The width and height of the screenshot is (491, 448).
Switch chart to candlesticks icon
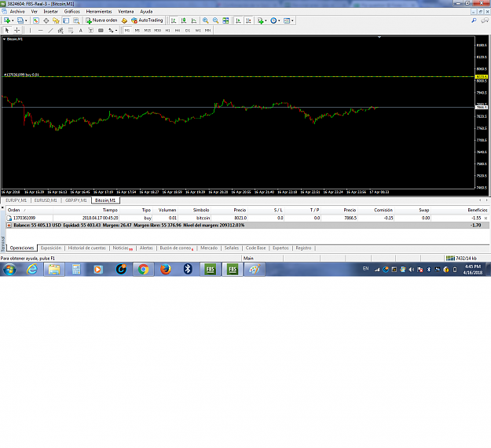(184, 20)
